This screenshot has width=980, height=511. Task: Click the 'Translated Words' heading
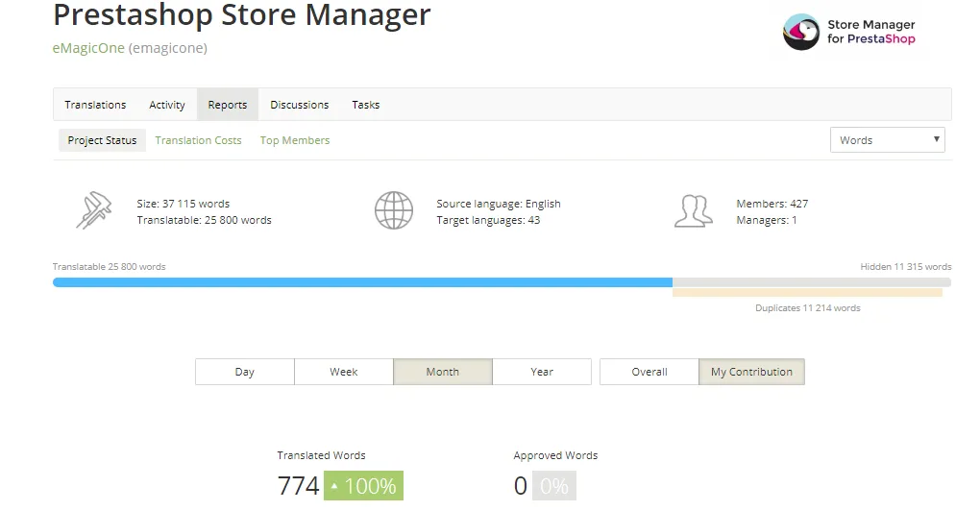321,455
